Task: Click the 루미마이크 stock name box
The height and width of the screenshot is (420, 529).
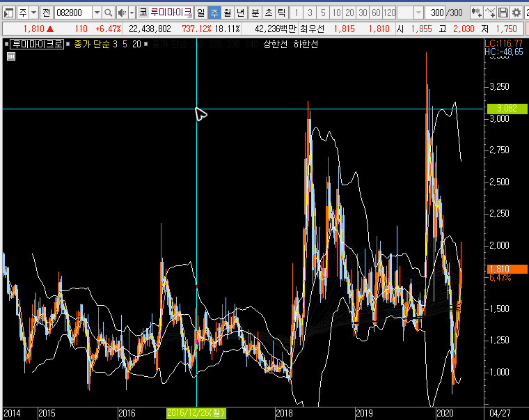Action: (171, 13)
